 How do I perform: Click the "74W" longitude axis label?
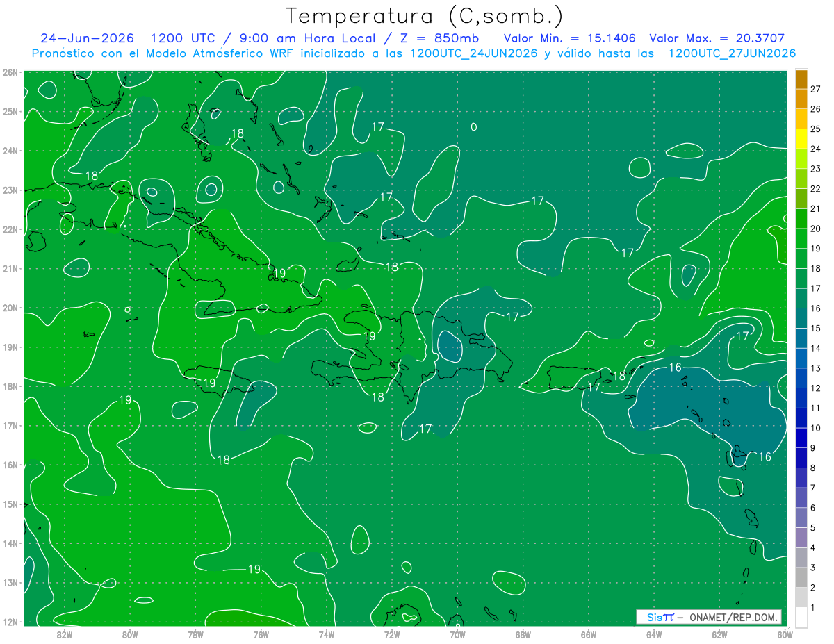coord(327,634)
